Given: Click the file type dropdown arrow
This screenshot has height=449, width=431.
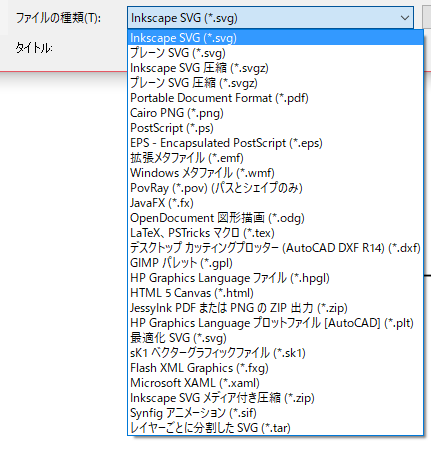Looking at the screenshot, I should pyautogui.click(x=405, y=18).
